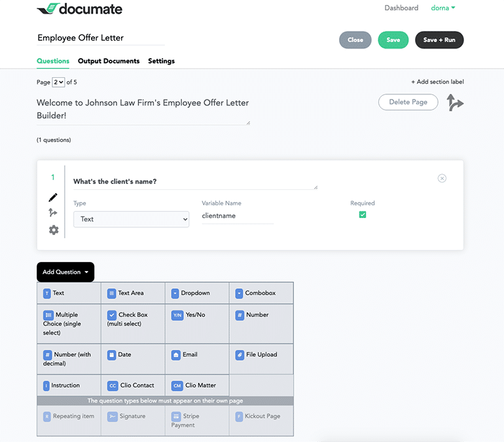Add a Date question type
This screenshot has width=504, height=442.
[133, 359]
